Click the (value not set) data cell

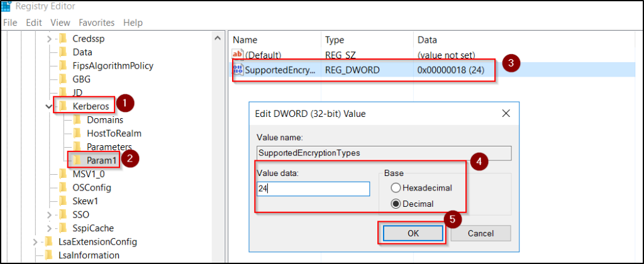pyautogui.click(x=446, y=55)
